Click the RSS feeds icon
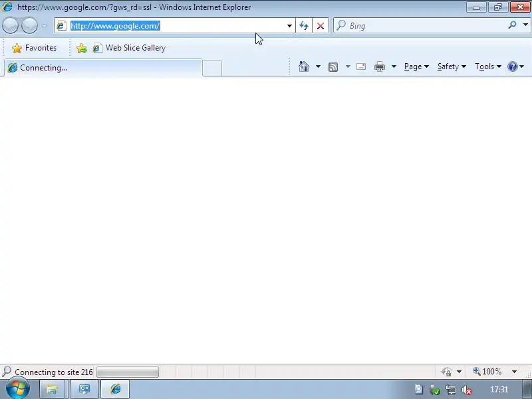532x399 pixels. point(333,67)
